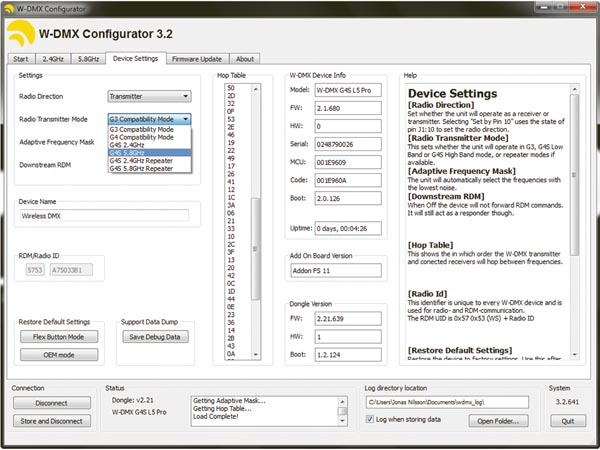Click the Device Name input field
This screenshot has height=450, width=600.
(104, 216)
